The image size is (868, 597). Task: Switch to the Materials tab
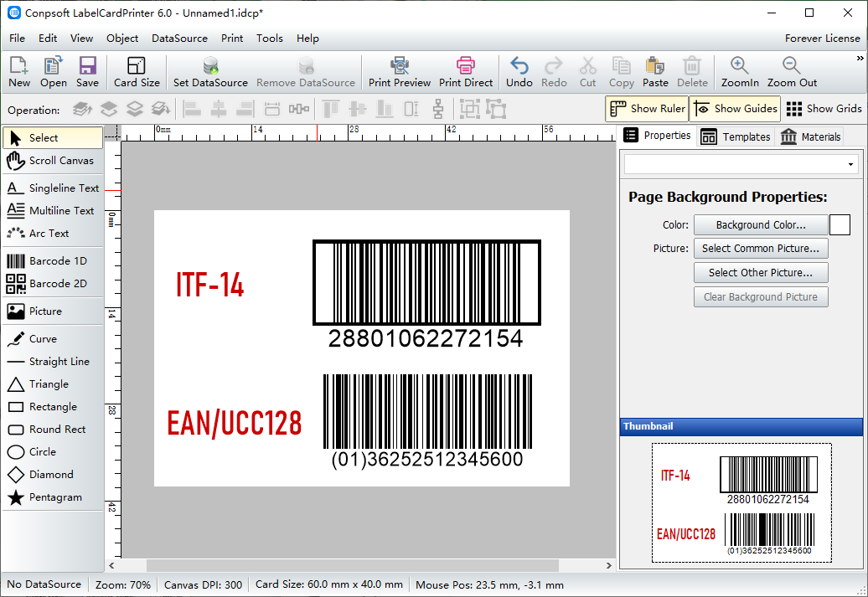[810, 136]
